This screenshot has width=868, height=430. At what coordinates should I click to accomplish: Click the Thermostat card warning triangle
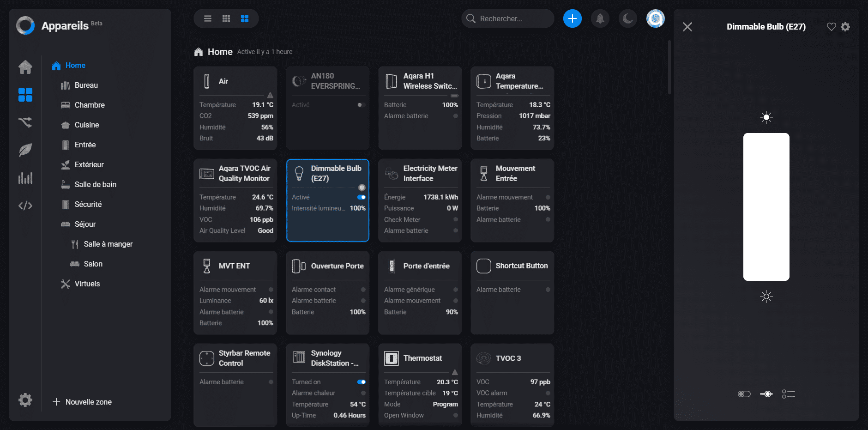455,372
